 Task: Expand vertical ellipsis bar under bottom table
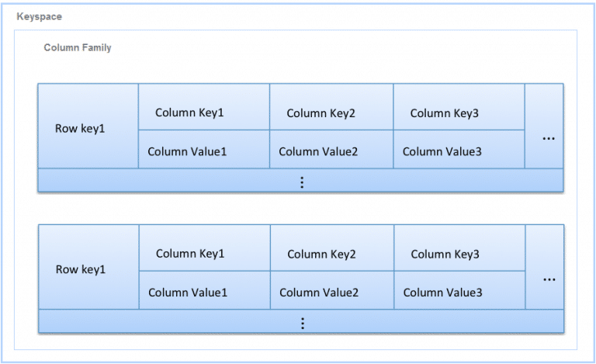coord(302,324)
